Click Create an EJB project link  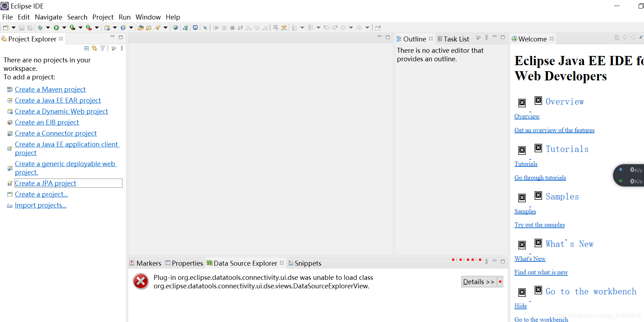(x=47, y=122)
